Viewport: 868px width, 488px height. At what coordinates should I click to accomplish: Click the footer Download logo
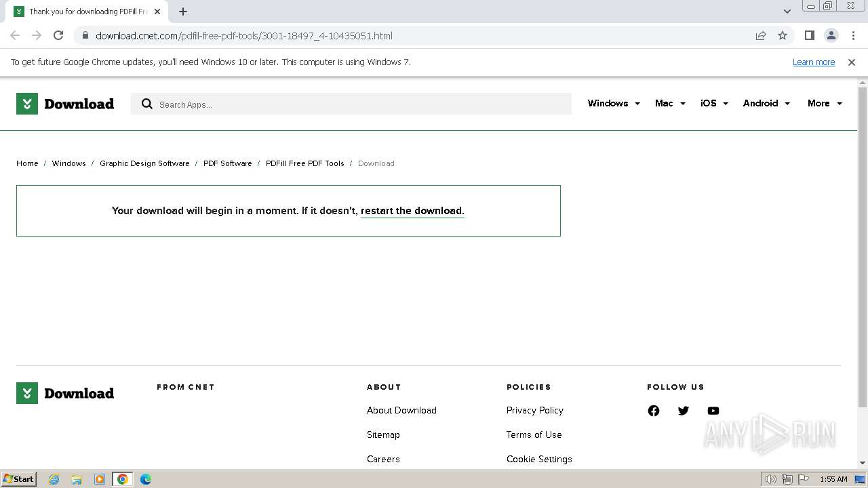(65, 393)
